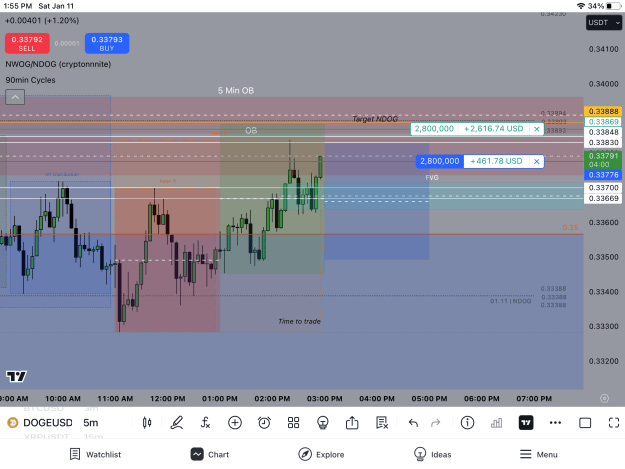Tap the green 0.33791 current price label
Image resolution: width=625 pixels, height=469 pixels.
pos(603,160)
